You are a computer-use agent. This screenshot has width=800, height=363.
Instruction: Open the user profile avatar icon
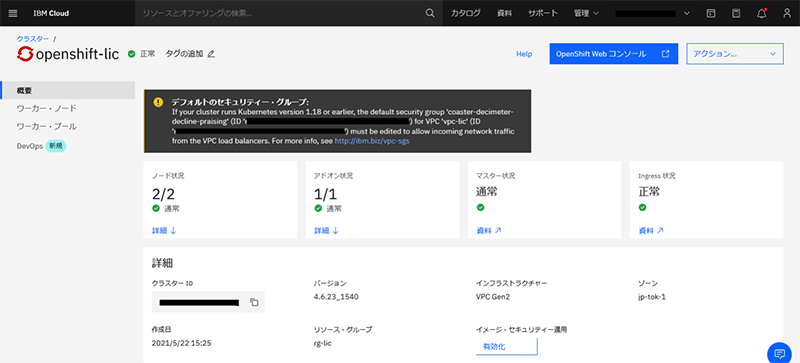pos(787,13)
